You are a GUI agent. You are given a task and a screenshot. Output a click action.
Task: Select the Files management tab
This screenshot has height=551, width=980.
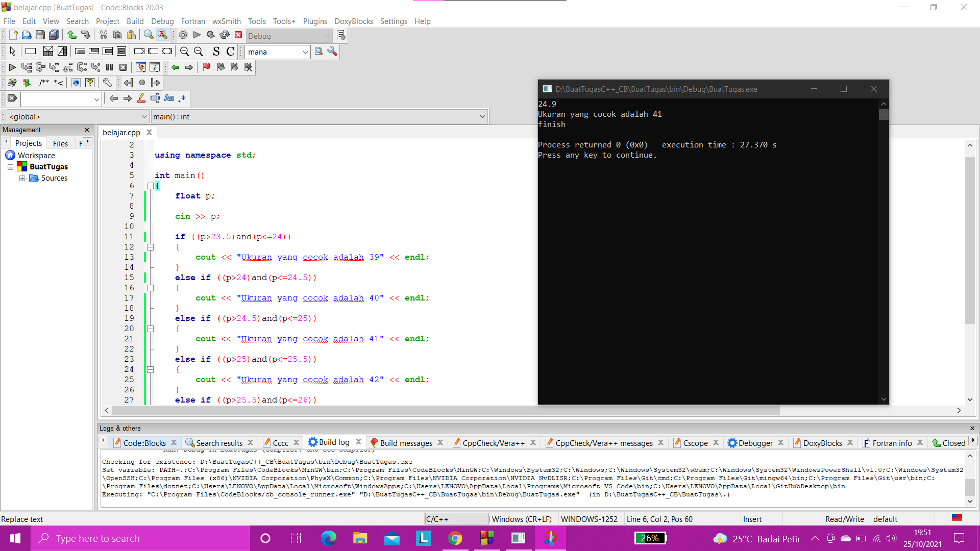click(60, 143)
